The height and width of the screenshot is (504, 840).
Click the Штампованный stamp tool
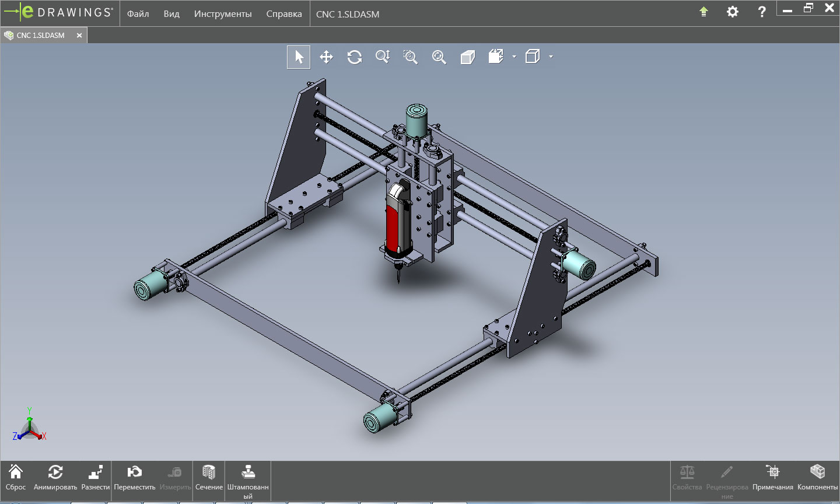click(248, 482)
